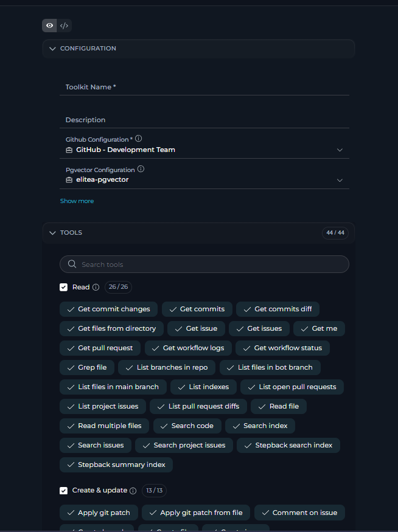
Task: Focus the Description field
Action: [x=204, y=120]
